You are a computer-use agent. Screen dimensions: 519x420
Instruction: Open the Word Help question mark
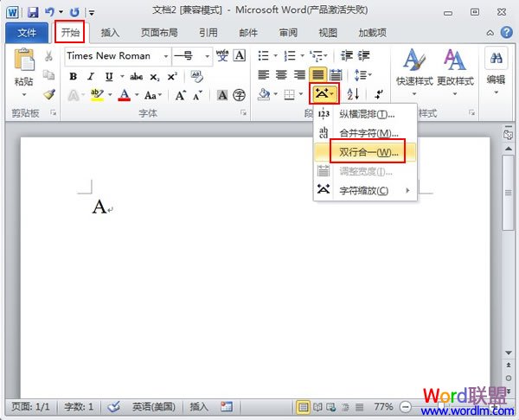click(x=506, y=33)
